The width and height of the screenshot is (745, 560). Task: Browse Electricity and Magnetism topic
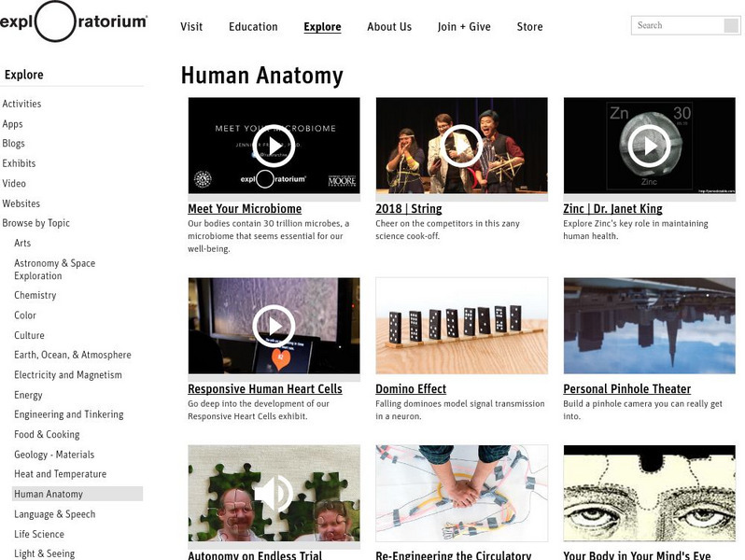click(68, 375)
